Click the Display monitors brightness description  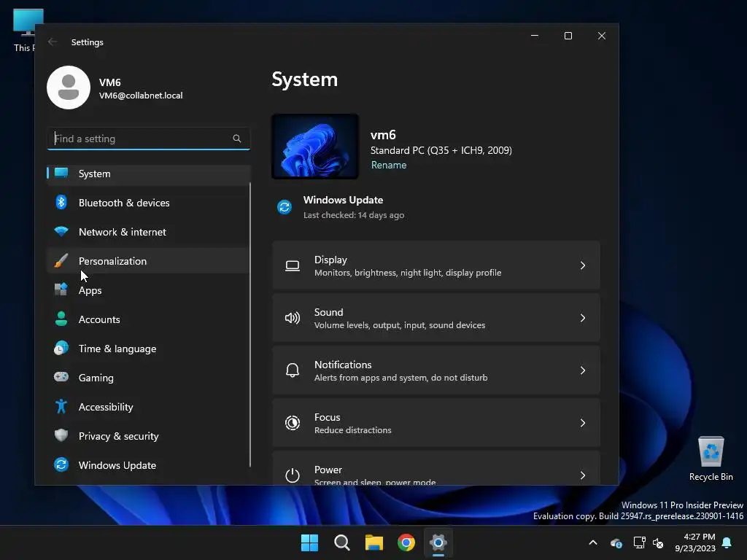pos(407,273)
